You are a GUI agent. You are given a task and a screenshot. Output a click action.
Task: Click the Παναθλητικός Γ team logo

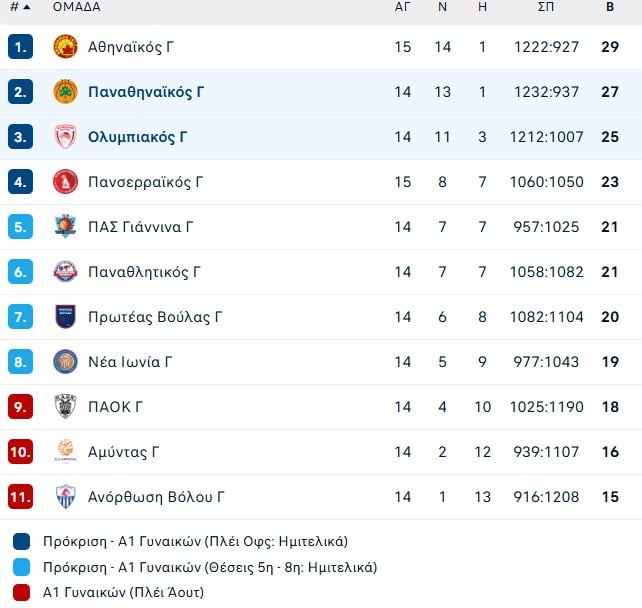(x=65, y=272)
